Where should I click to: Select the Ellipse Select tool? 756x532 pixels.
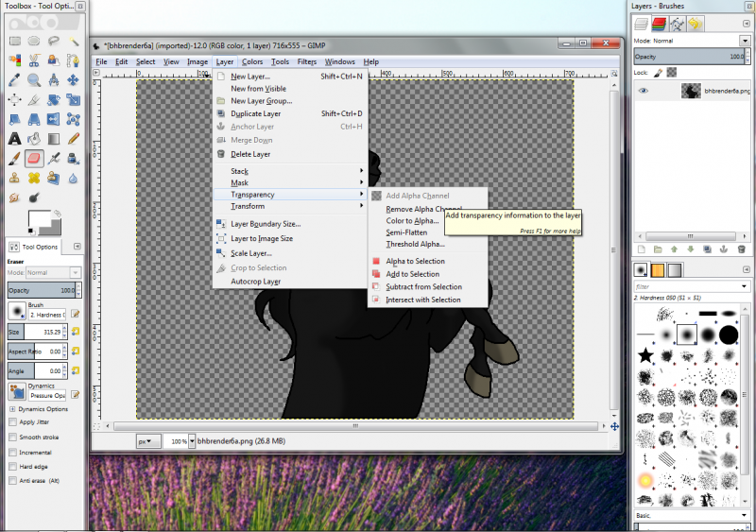(34, 41)
